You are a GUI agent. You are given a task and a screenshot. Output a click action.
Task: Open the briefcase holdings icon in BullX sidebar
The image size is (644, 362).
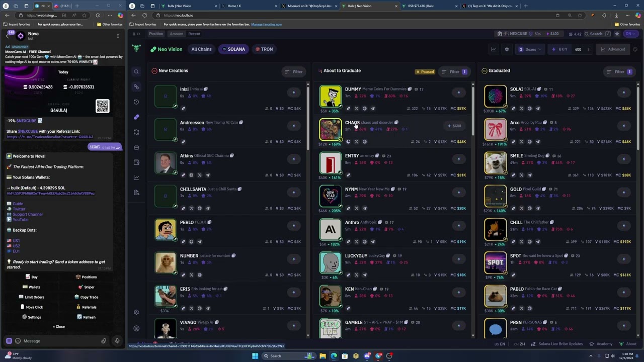[136, 147]
